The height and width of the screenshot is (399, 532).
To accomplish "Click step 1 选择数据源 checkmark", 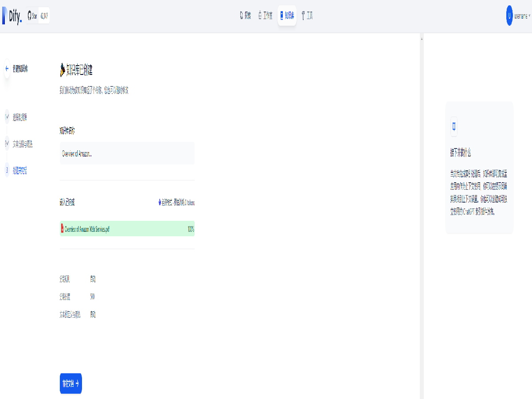I will coord(7,117).
